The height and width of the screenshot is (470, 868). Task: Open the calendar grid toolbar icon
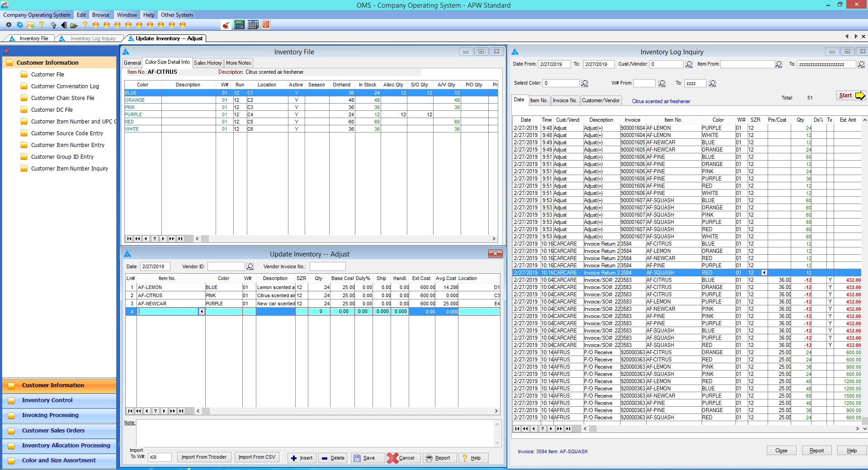coord(253,25)
